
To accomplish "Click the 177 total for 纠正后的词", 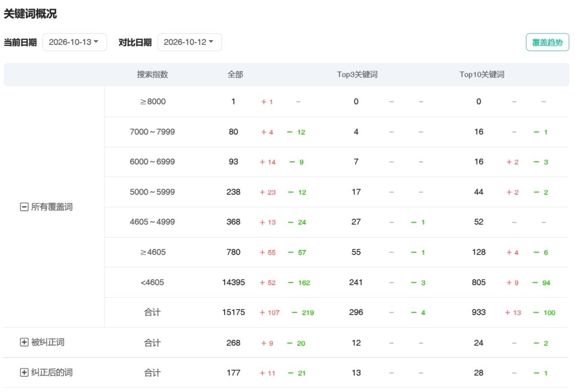I will click(234, 373).
